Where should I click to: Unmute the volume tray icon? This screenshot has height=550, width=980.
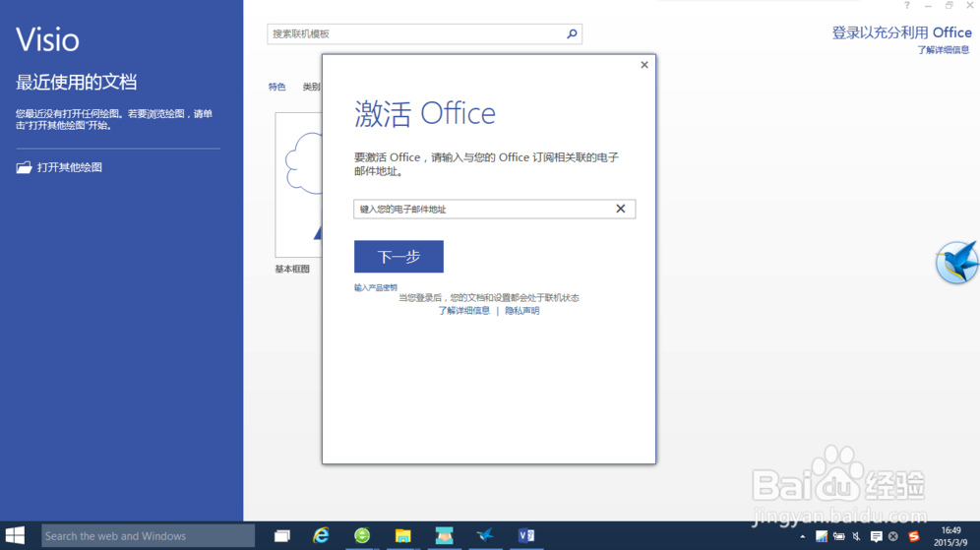(857, 536)
